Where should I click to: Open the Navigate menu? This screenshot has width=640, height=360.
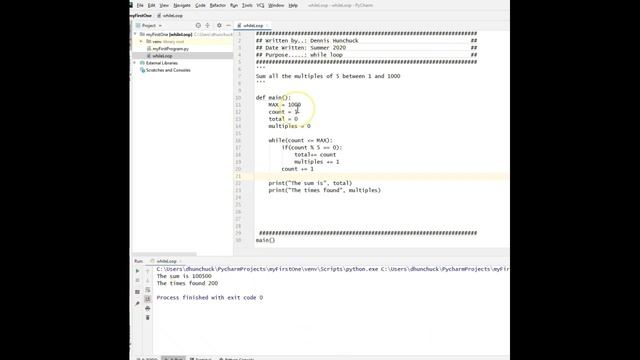(x=182, y=5)
